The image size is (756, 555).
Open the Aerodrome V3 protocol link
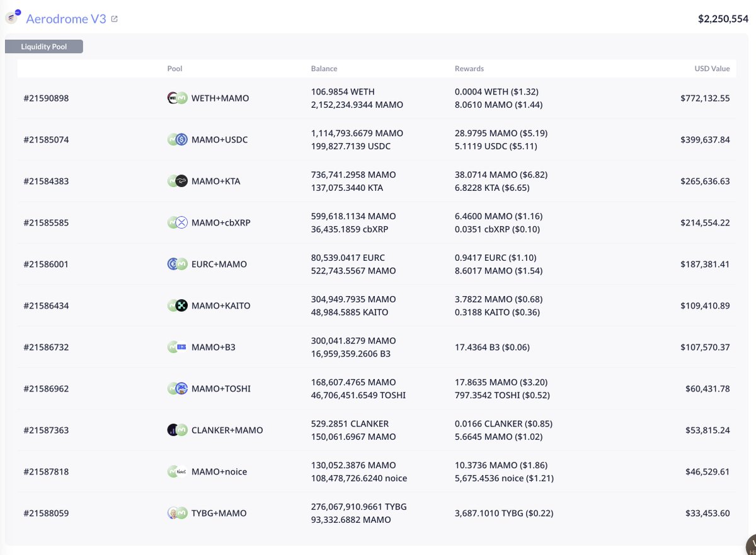tap(66, 19)
